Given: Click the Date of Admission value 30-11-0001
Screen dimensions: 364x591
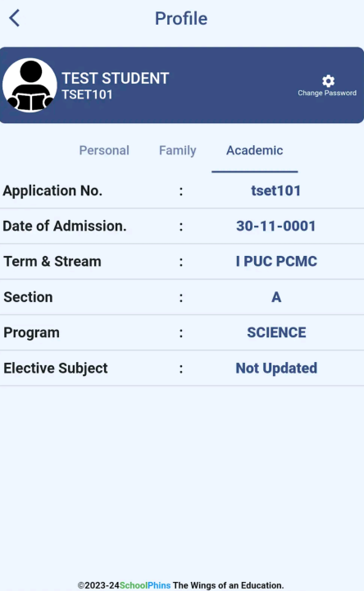Looking at the screenshot, I should 276,227.
